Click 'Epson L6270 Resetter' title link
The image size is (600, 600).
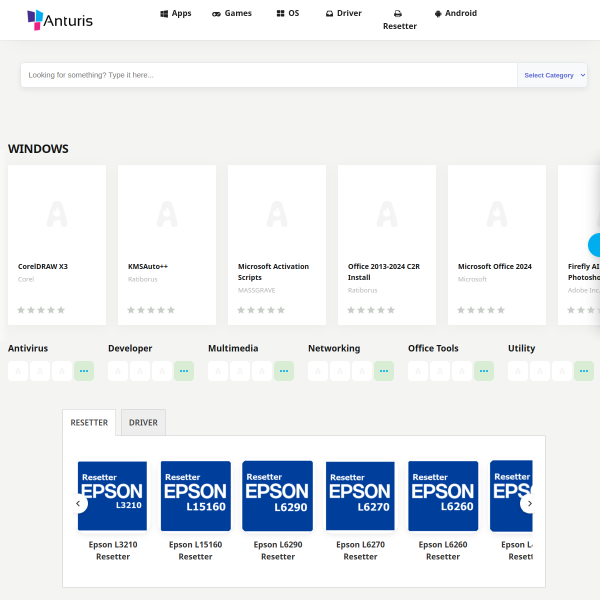(360, 551)
